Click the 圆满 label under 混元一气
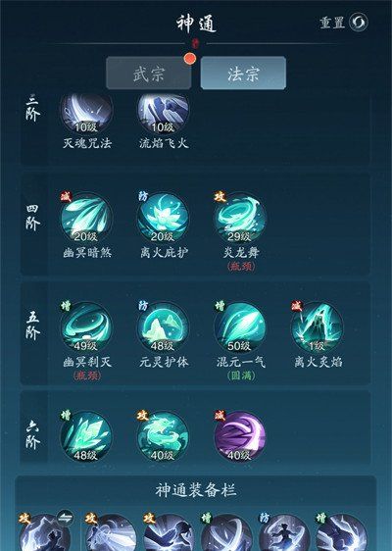 tap(241, 376)
